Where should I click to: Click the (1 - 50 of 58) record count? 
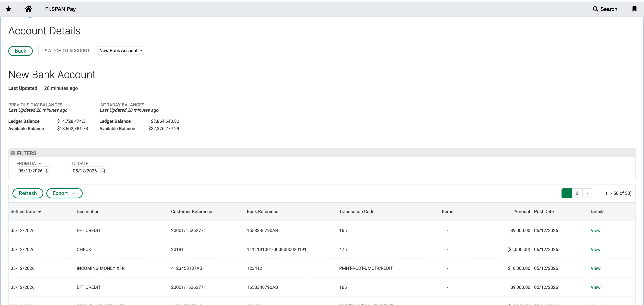pos(619,193)
